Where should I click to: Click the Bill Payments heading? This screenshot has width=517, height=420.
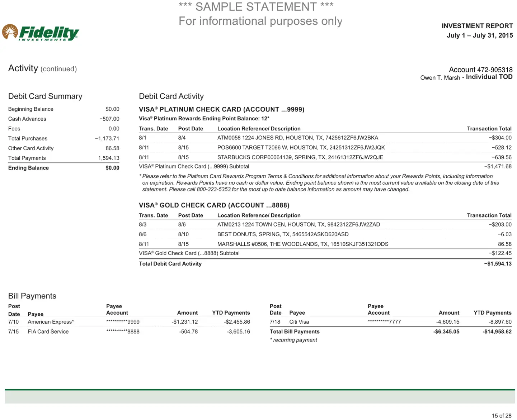click(32, 296)
